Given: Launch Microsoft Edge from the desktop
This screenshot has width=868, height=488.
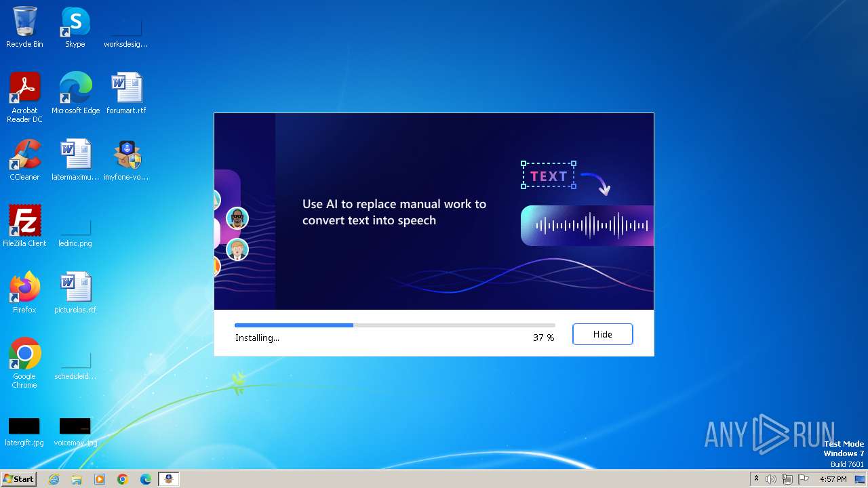Looking at the screenshot, I should [75, 94].
